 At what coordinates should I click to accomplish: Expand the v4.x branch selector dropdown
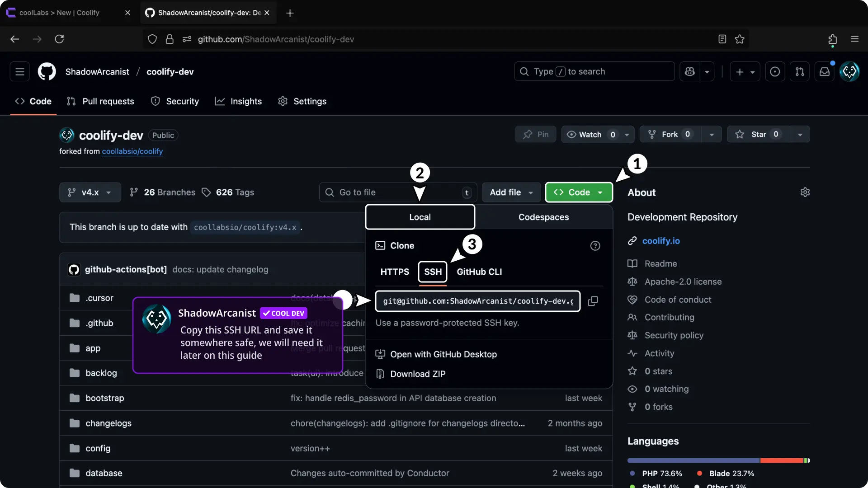click(x=90, y=192)
